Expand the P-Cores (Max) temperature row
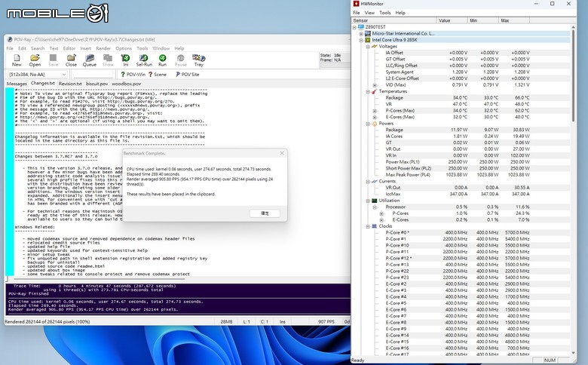The image size is (588, 365). (x=375, y=111)
